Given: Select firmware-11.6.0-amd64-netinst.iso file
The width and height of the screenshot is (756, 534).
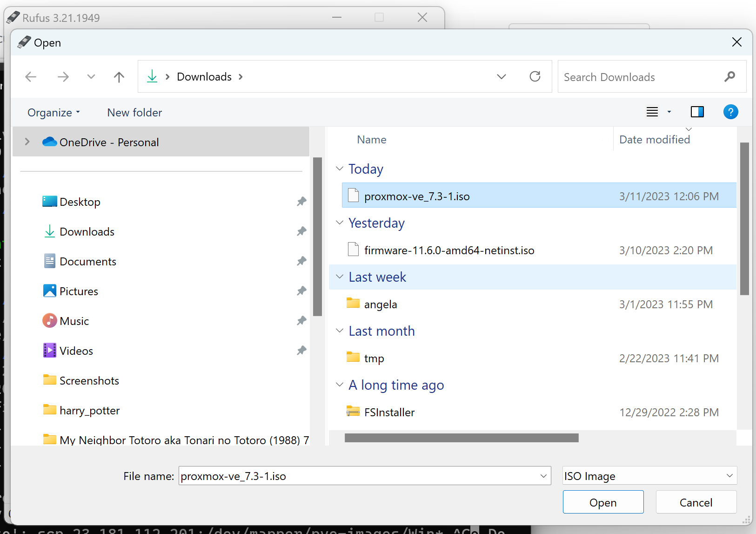Looking at the screenshot, I should pyautogui.click(x=449, y=250).
